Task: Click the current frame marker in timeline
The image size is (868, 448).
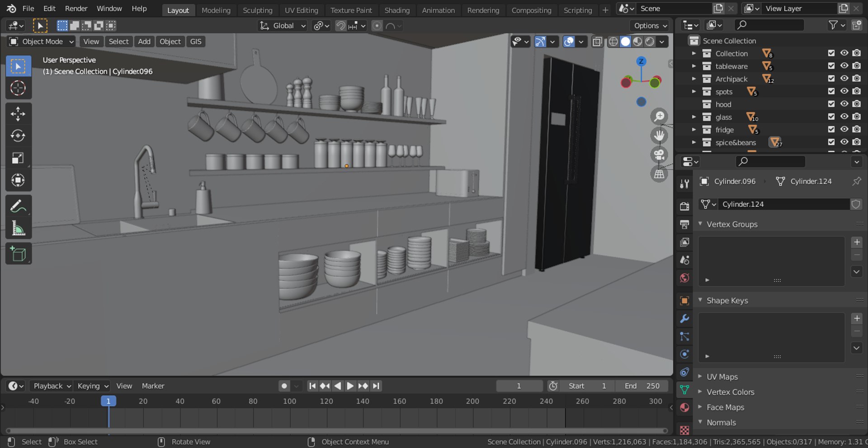Action: [108, 401]
